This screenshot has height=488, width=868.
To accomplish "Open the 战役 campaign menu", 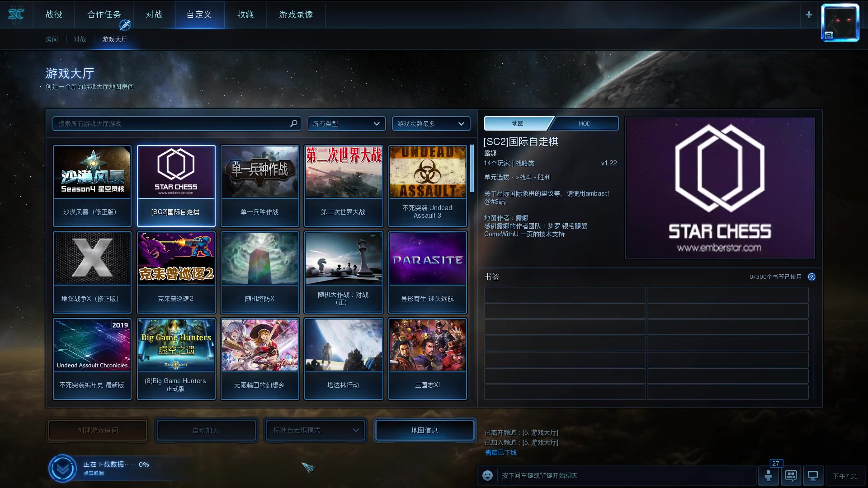I will pos(54,14).
